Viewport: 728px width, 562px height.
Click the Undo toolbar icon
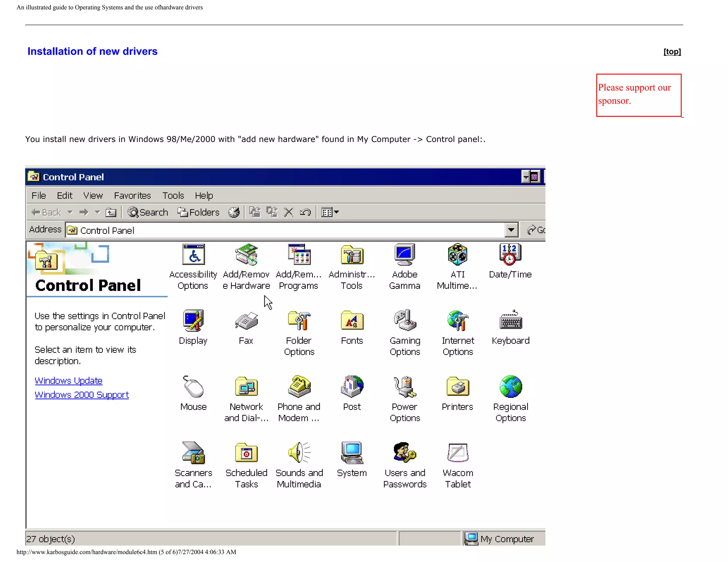point(305,212)
